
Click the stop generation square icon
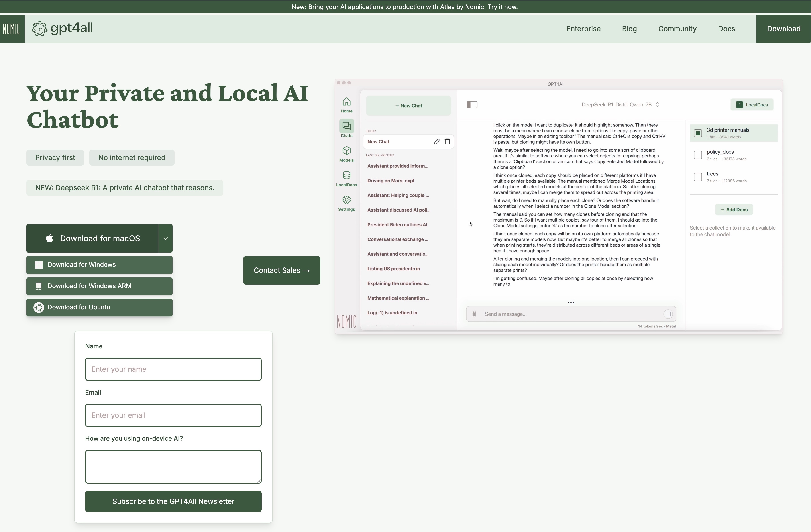tap(668, 314)
